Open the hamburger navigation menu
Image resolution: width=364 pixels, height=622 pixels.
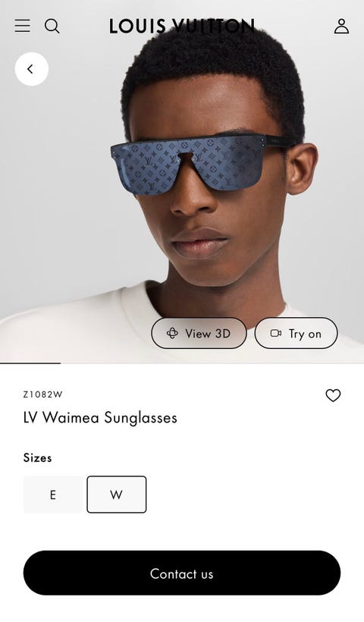click(22, 26)
